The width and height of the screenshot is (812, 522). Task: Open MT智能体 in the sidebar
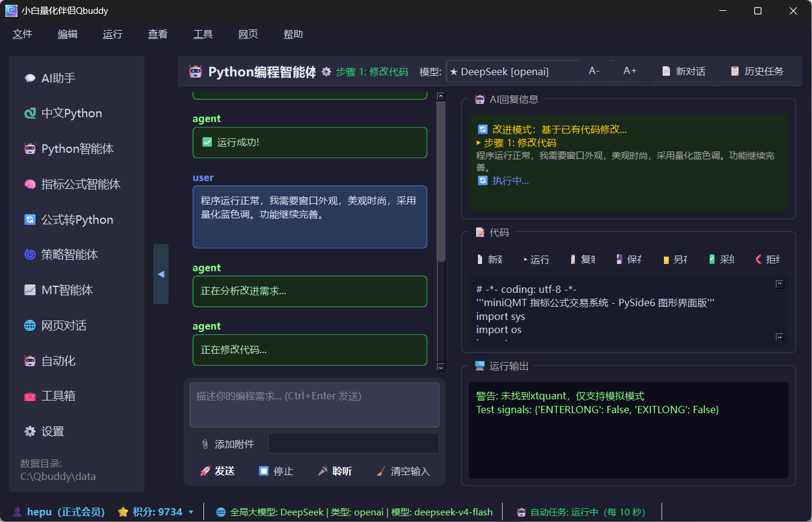pos(77,290)
